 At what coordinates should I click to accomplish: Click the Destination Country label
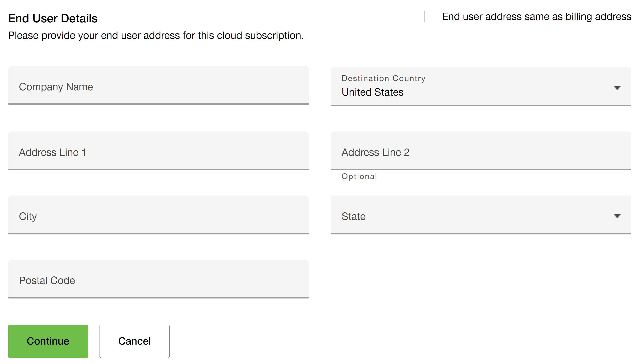point(383,78)
